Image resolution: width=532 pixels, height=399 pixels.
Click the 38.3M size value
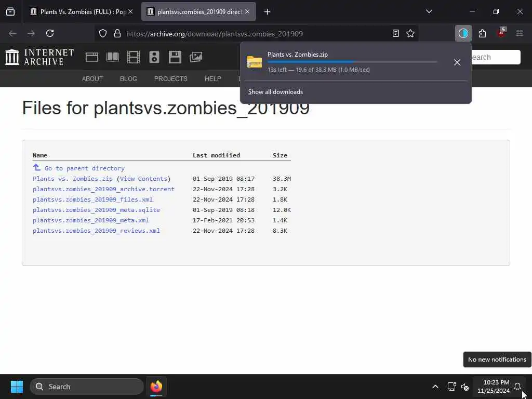click(282, 179)
